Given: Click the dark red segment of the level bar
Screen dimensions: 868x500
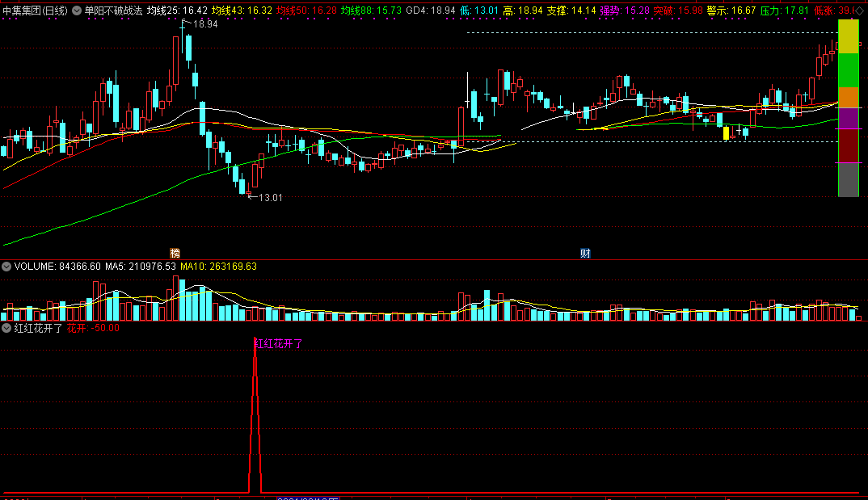Looking at the screenshot, I should tap(848, 146).
